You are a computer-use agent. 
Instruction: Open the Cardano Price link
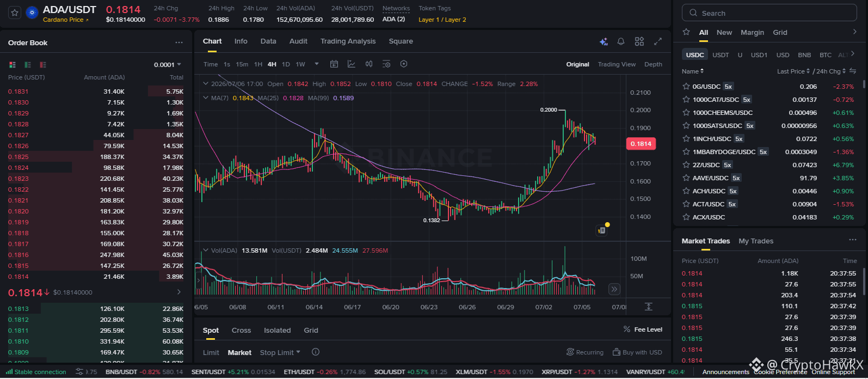(x=65, y=20)
